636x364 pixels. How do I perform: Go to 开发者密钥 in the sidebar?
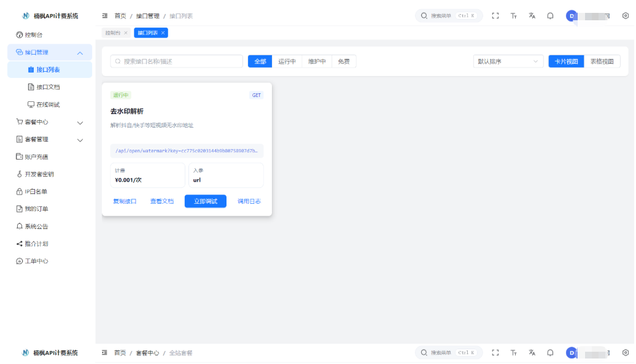[x=43, y=174]
